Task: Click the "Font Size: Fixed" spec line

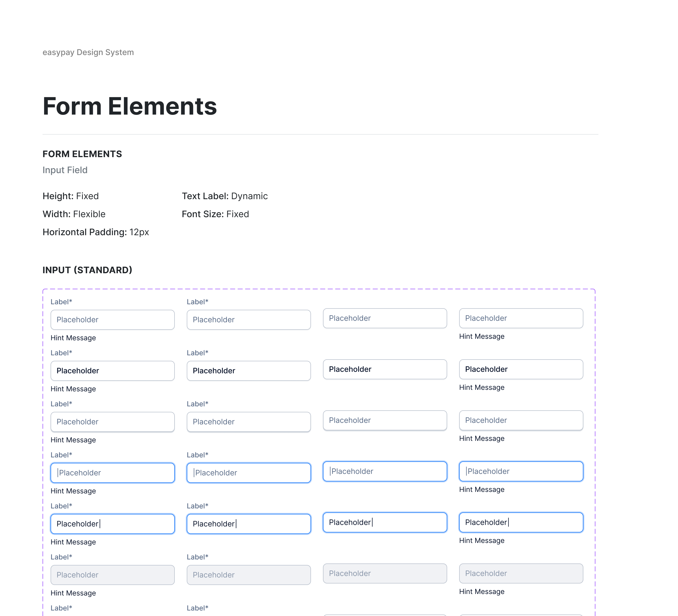Action: [215, 214]
